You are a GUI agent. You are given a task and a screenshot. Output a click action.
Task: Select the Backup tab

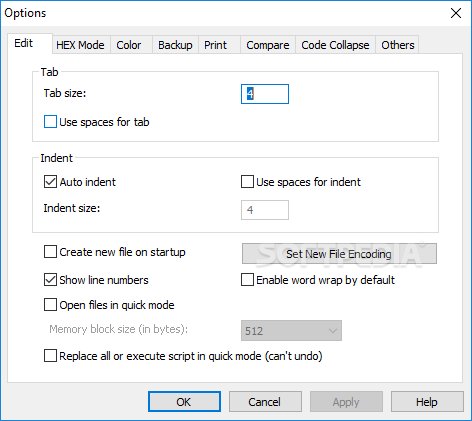coord(175,45)
